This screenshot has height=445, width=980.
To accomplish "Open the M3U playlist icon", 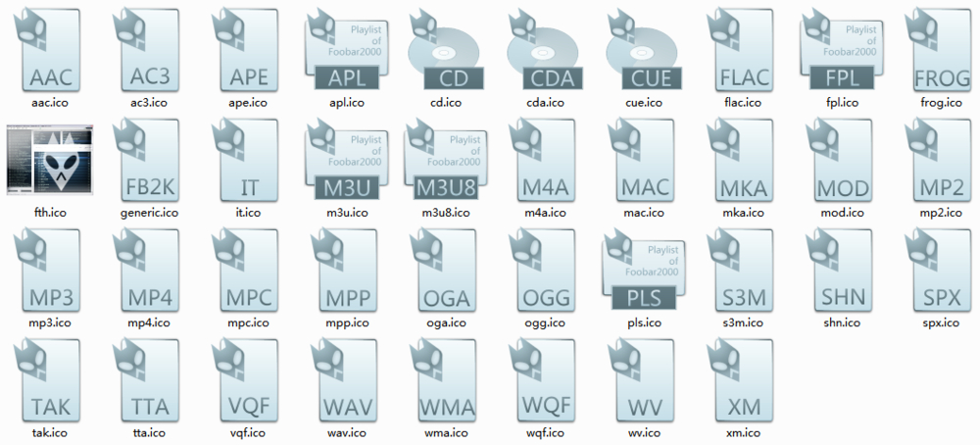I will [x=347, y=161].
